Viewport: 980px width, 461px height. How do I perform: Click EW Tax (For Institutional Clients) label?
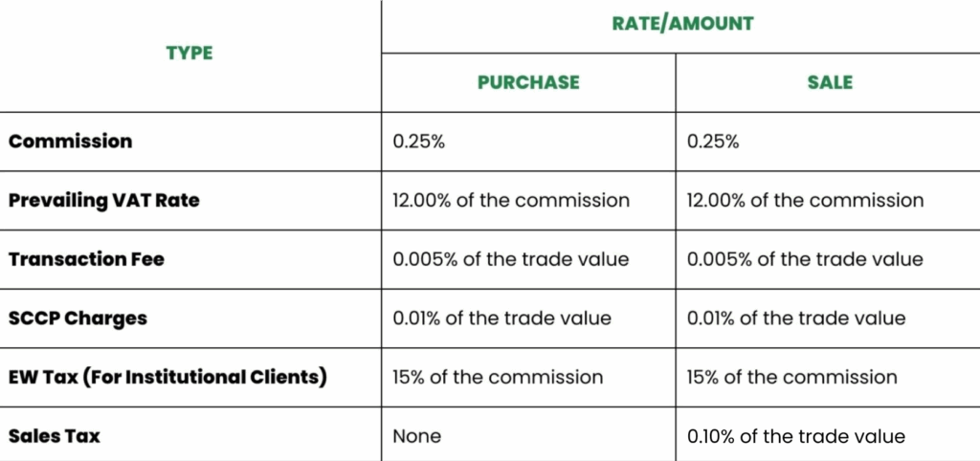point(168,377)
